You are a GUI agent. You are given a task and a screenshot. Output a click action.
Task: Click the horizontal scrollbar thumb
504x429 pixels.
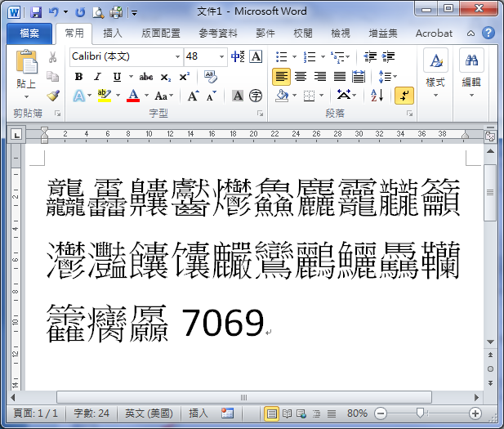click(244, 397)
